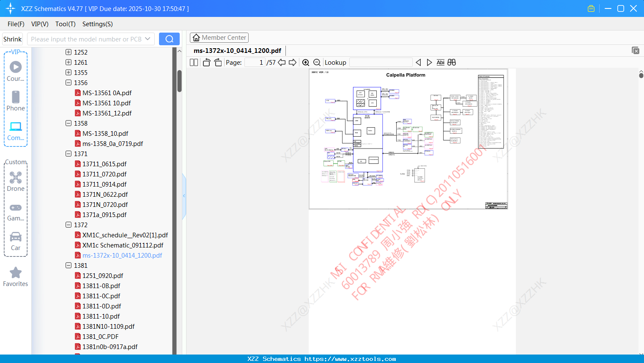Open the Car sidebar category
Screen dimensions: 644x363
16,241
